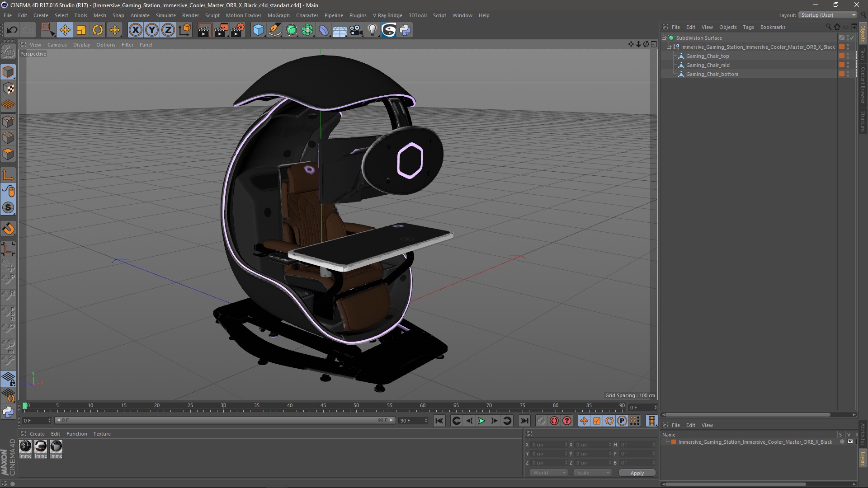Open the Layout Startup dropdown
This screenshot has width=868, height=488.
click(828, 15)
